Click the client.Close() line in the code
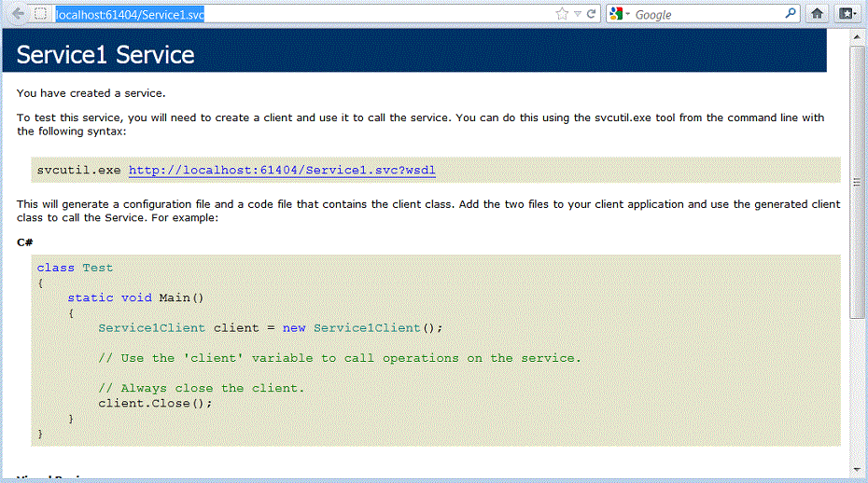Image resolution: width=868 pixels, height=483 pixels. tap(155, 403)
